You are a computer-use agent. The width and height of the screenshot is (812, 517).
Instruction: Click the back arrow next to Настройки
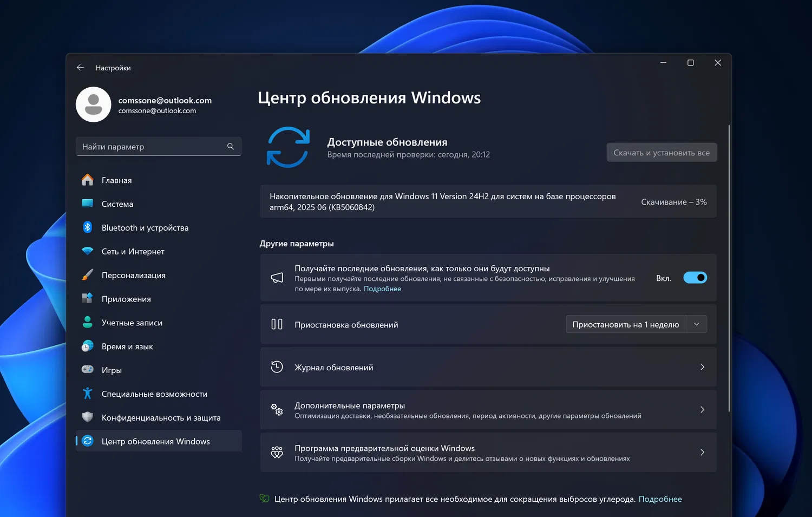pos(80,68)
